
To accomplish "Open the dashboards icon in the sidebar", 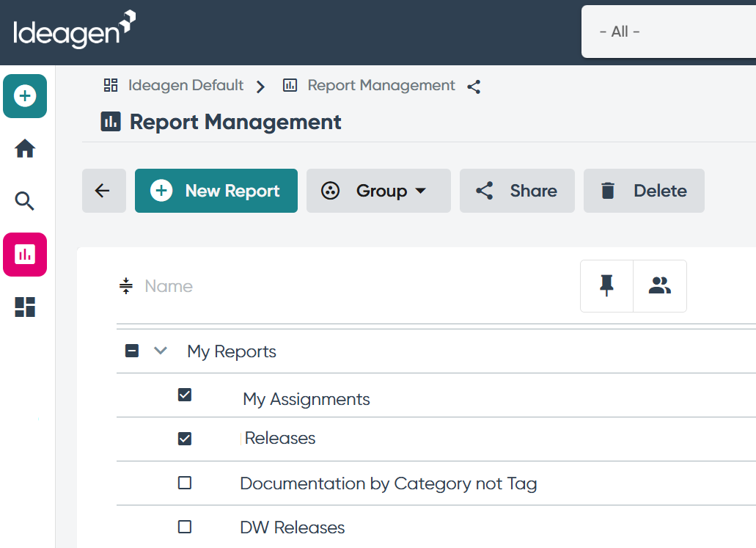I will pos(25,307).
